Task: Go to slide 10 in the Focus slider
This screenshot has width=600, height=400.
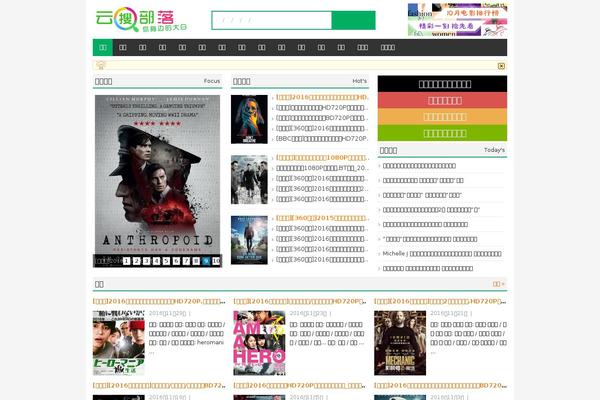Action: point(216,261)
